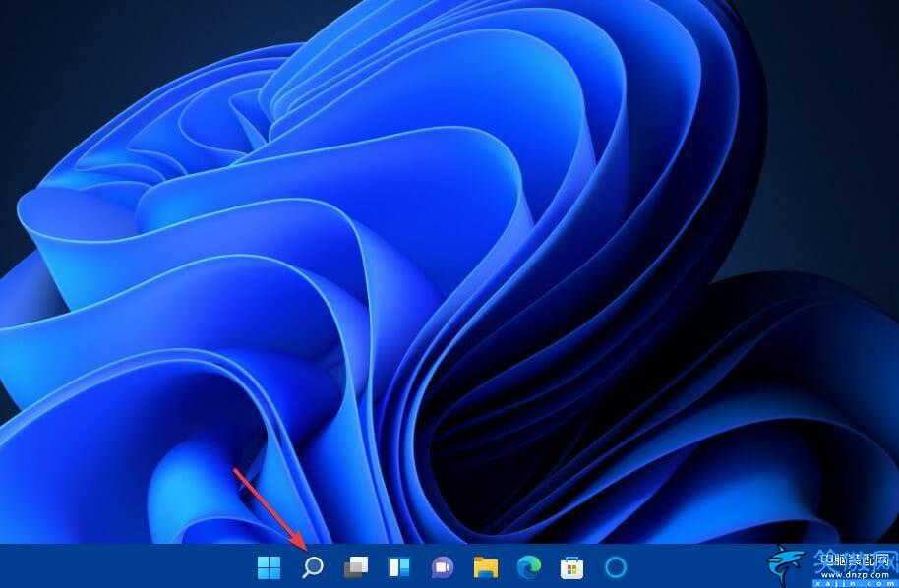Launch Microsoft Edge browser
The image size is (899, 588).
[x=528, y=567]
